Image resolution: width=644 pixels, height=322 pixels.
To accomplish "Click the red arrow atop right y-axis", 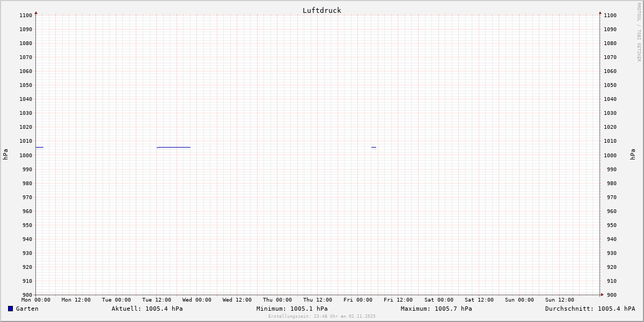I will (600, 12).
